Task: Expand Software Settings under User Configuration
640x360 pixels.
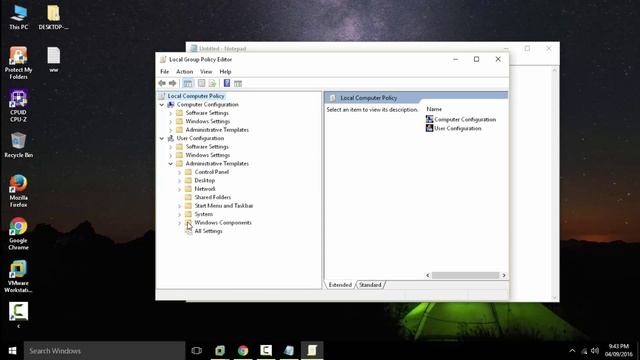Action: pyautogui.click(x=171, y=147)
